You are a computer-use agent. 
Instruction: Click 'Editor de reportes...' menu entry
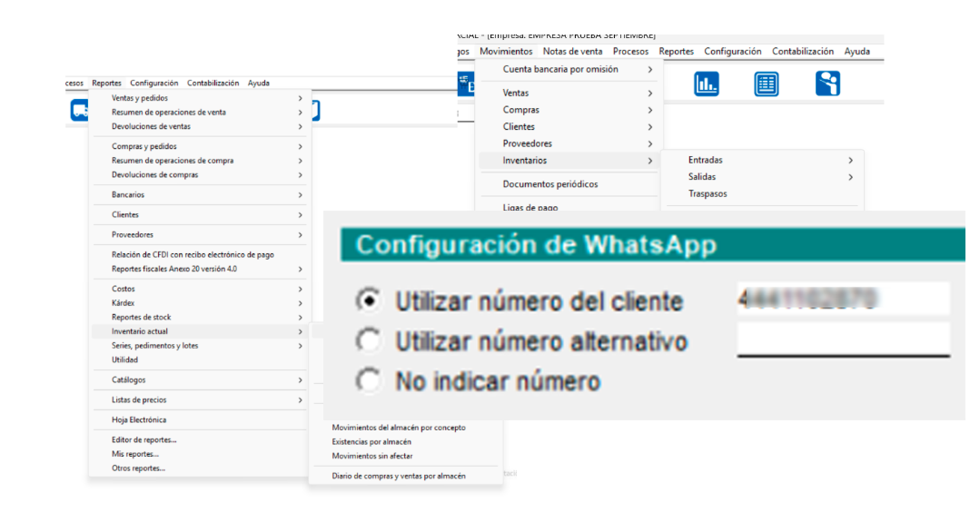pyautogui.click(x=144, y=440)
